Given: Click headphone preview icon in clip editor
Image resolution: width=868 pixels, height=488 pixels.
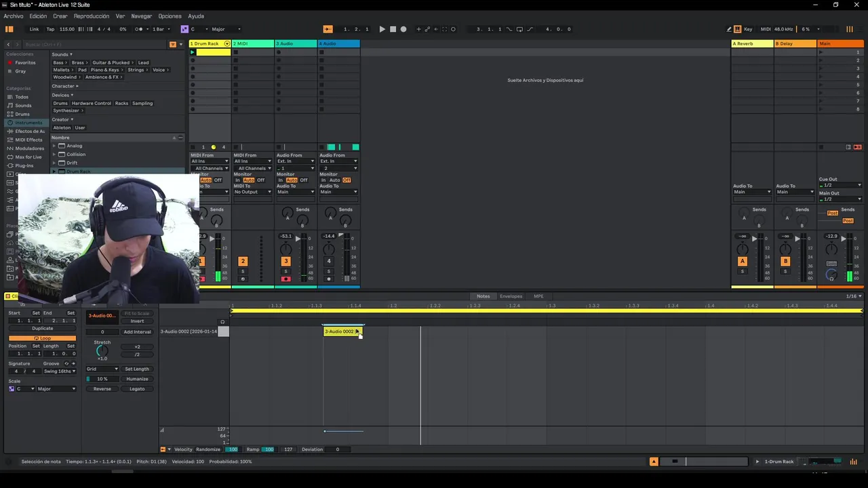Looking at the screenshot, I should [222, 322].
